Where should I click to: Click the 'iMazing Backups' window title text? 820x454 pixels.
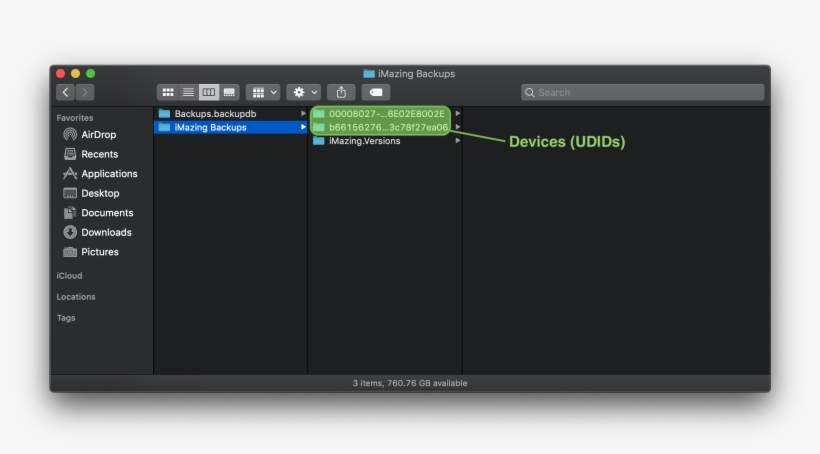click(416, 74)
